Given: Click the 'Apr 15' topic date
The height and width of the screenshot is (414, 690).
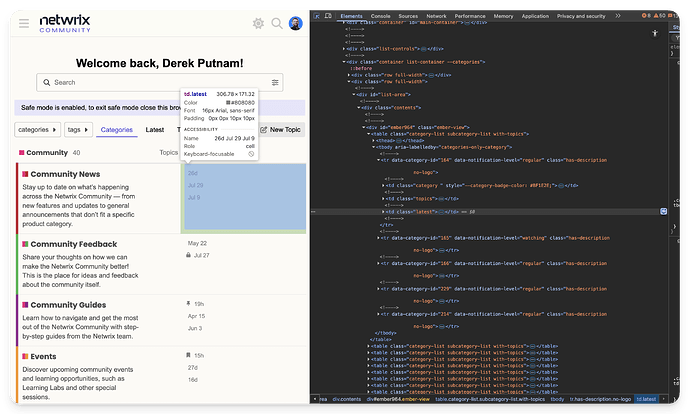Looking at the screenshot, I should (196, 316).
